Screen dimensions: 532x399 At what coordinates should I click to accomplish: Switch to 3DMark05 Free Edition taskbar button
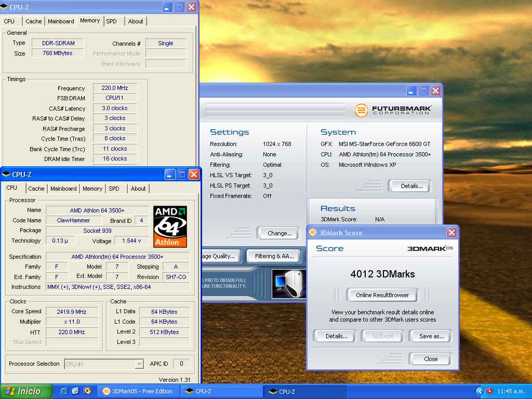pyautogui.click(x=138, y=391)
